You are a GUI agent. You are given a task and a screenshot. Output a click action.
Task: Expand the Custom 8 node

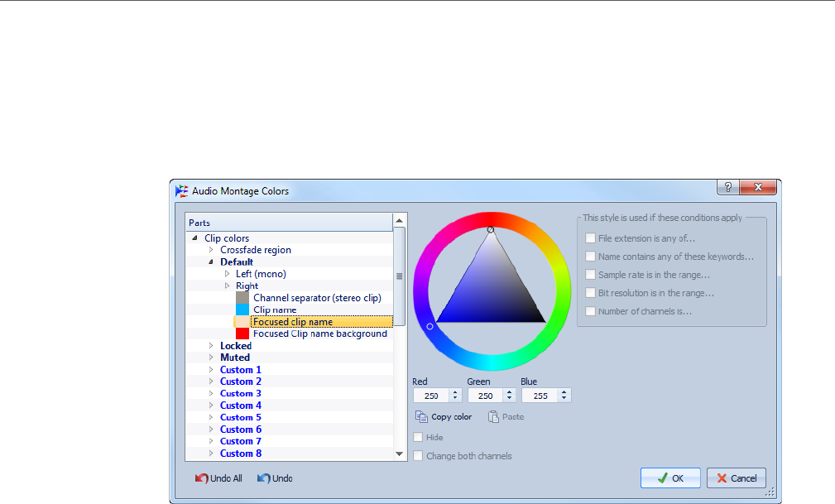pos(211,454)
